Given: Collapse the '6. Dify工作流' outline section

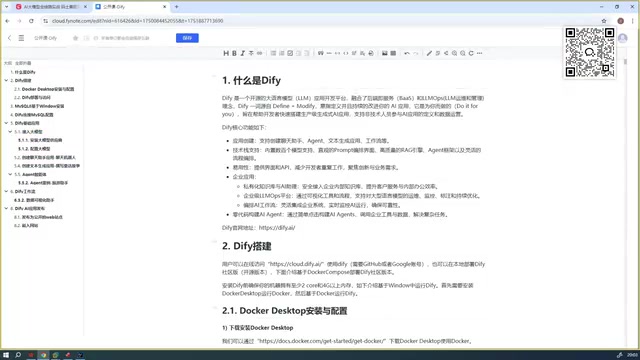Looking at the screenshot, I should [x=6, y=191].
